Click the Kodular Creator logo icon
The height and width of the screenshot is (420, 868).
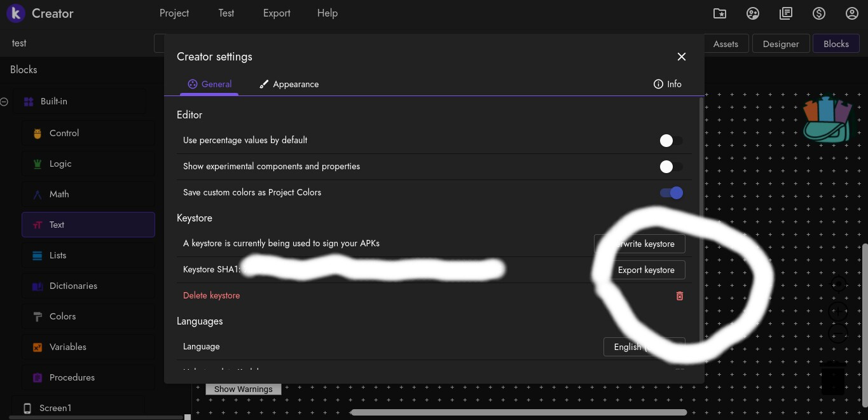pos(16,13)
